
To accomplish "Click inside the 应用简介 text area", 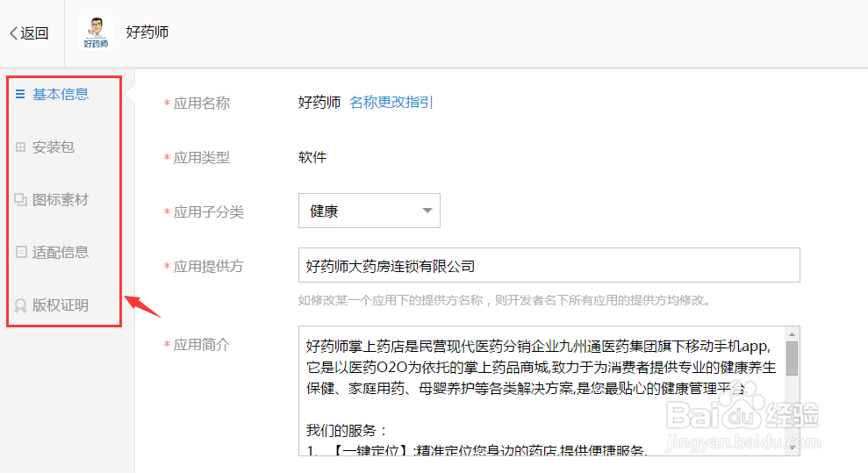I will (542, 391).
